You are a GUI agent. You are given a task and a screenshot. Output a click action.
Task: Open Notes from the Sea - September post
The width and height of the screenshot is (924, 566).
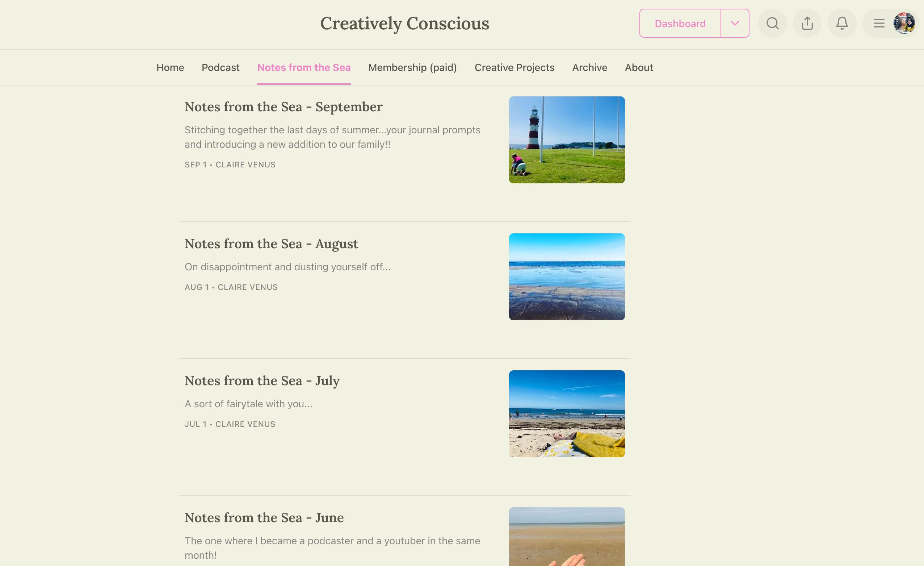coord(283,107)
